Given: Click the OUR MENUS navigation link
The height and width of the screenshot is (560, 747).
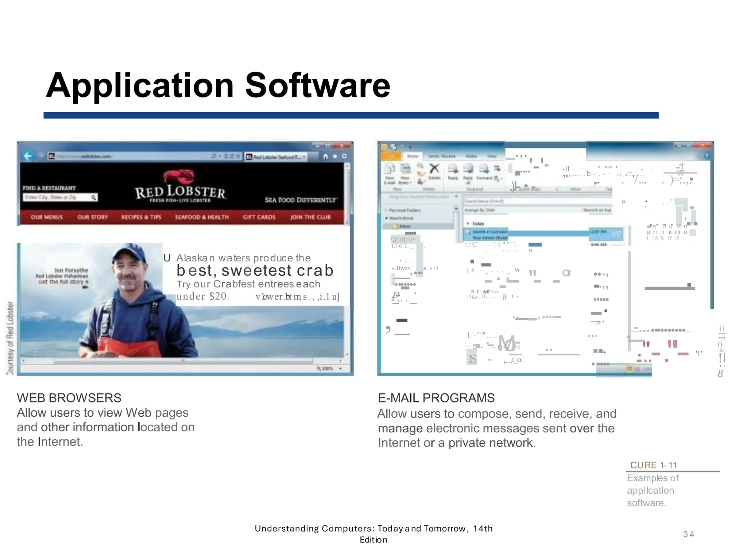Looking at the screenshot, I should point(47,217).
